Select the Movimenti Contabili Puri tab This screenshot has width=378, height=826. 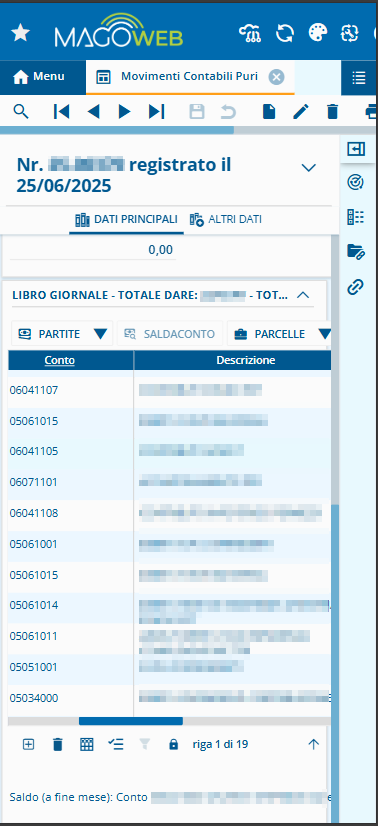[x=189, y=76]
